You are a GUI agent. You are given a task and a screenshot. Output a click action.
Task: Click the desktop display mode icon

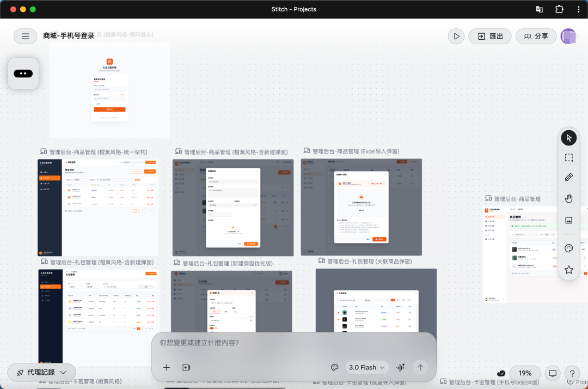[x=553, y=373]
